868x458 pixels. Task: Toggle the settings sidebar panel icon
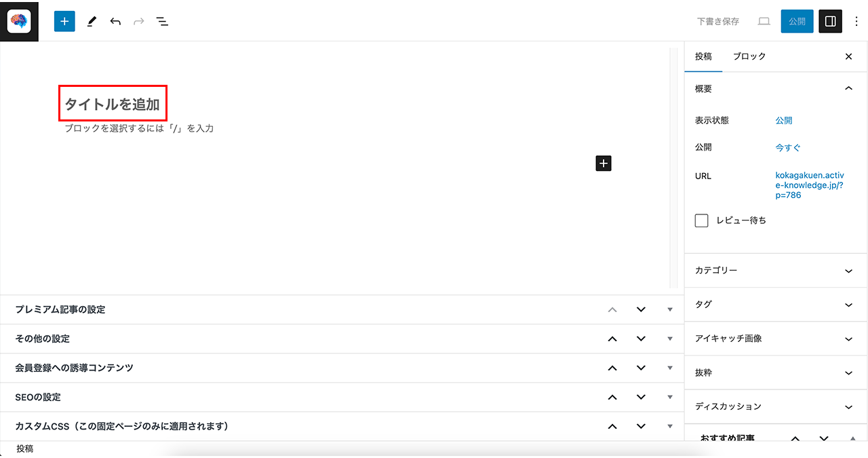click(x=830, y=21)
